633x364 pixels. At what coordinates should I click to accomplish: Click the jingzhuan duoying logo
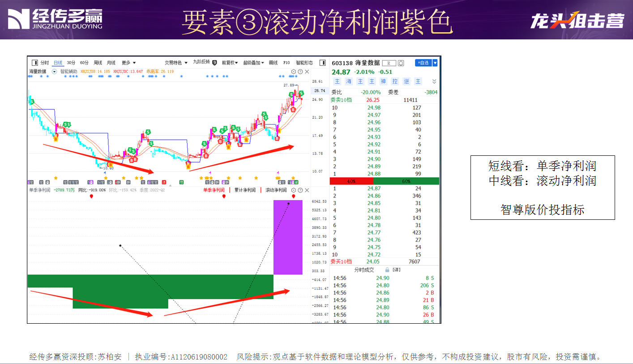point(55,19)
